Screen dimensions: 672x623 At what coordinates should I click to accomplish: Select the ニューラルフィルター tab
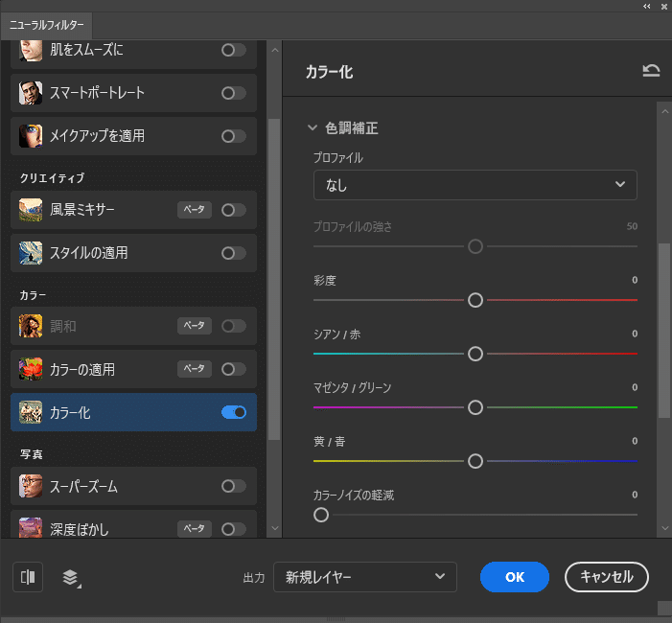tap(46, 25)
